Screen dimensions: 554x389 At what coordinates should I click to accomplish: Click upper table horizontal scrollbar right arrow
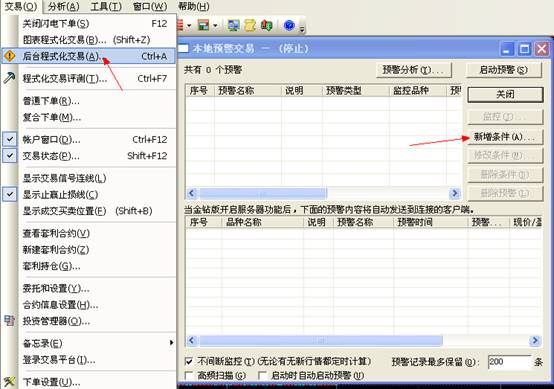point(455,193)
